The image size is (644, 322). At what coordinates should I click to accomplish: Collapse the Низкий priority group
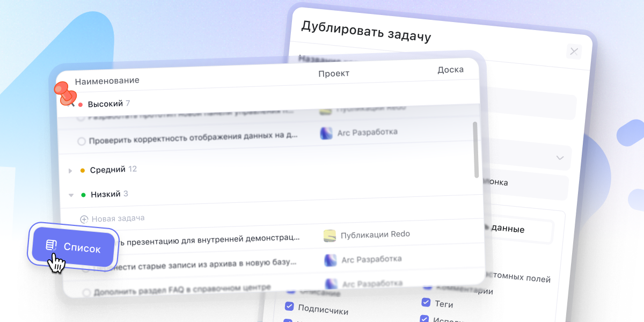pyautogui.click(x=71, y=195)
